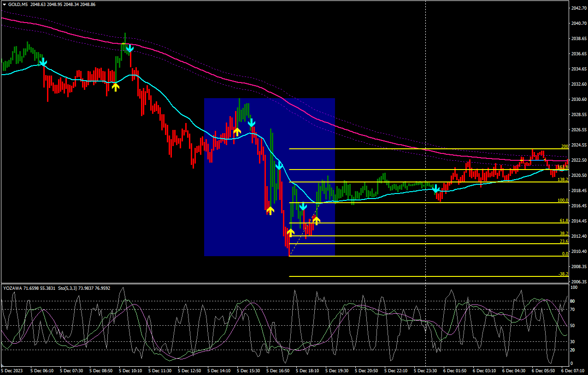Click the 2024.55 price on the axis
The width and height of the screenshot is (588, 375).
click(578, 145)
